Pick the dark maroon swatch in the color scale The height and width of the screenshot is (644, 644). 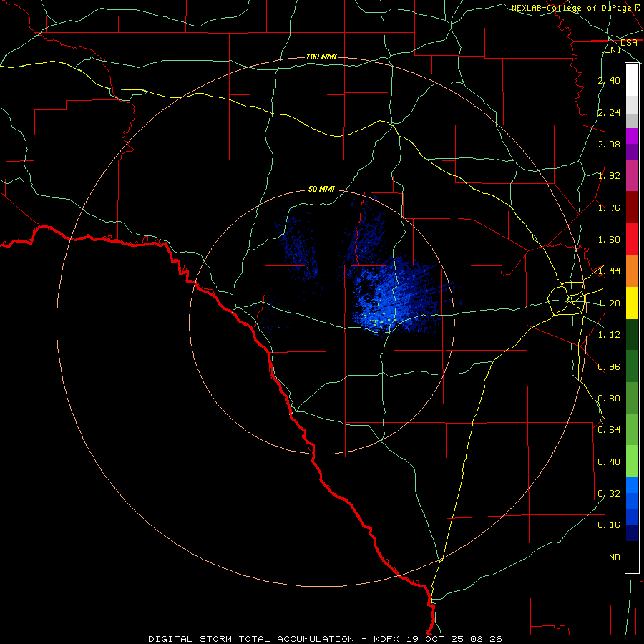click(x=632, y=208)
